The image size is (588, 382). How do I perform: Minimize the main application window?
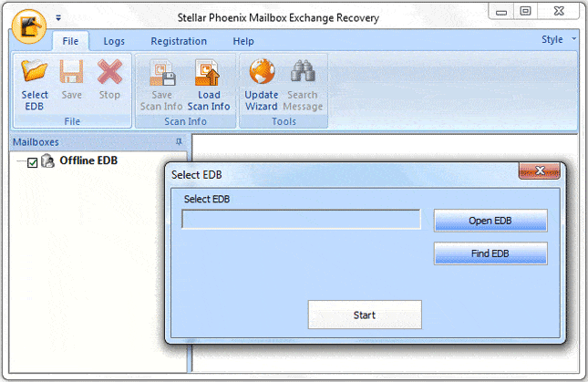pos(501,12)
